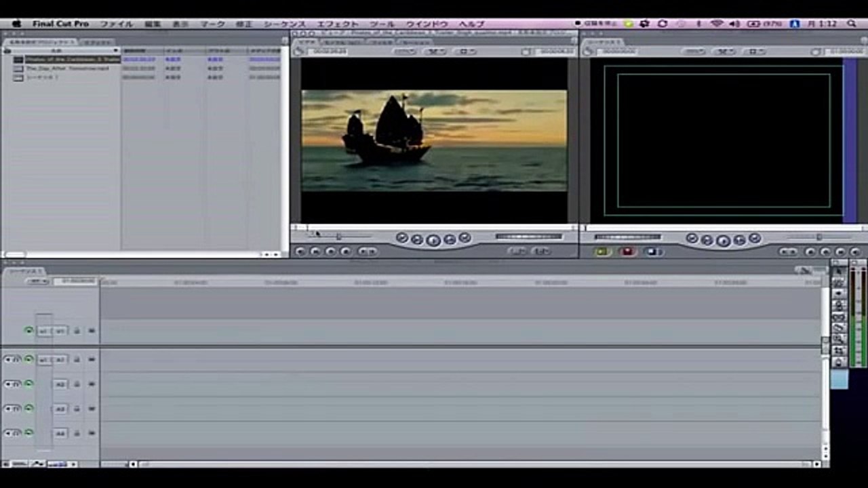
Task: Select the Zoom magnifier tool in Tool palette
Action: coord(839,340)
